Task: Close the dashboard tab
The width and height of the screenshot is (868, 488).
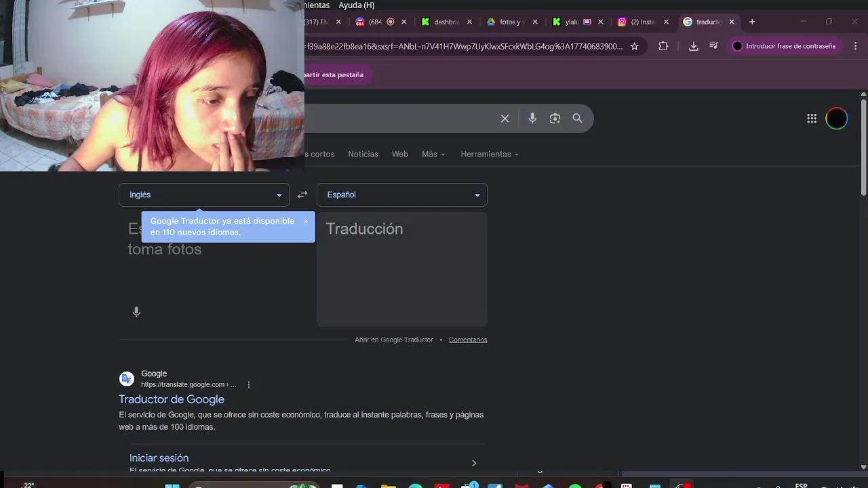Action: click(x=469, y=22)
